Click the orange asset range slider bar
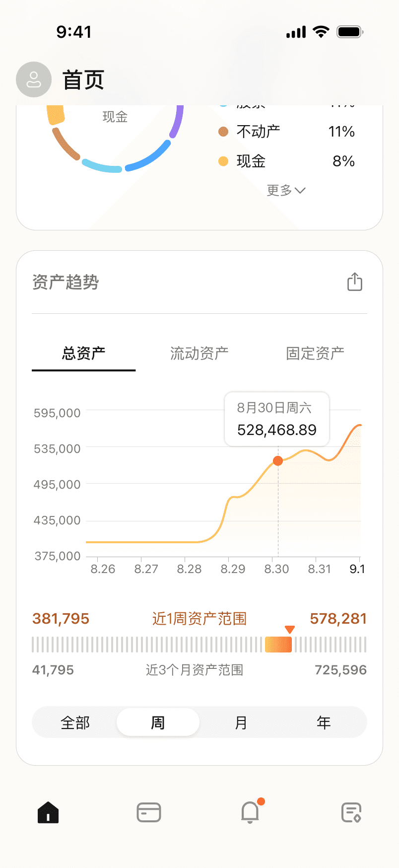 tap(278, 645)
